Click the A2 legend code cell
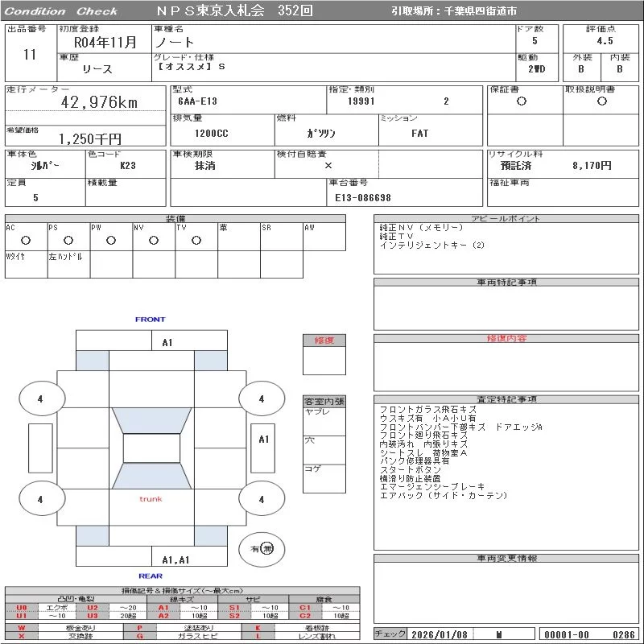644x644 pixels. click(163, 616)
